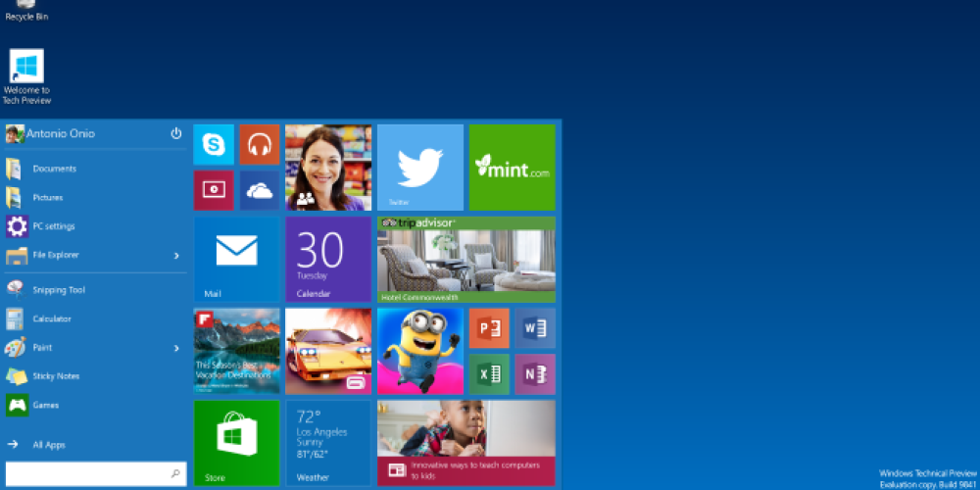Open the TripAdvisor Hotel Commonwealth tile
The height and width of the screenshot is (490, 980).
[x=466, y=259]
